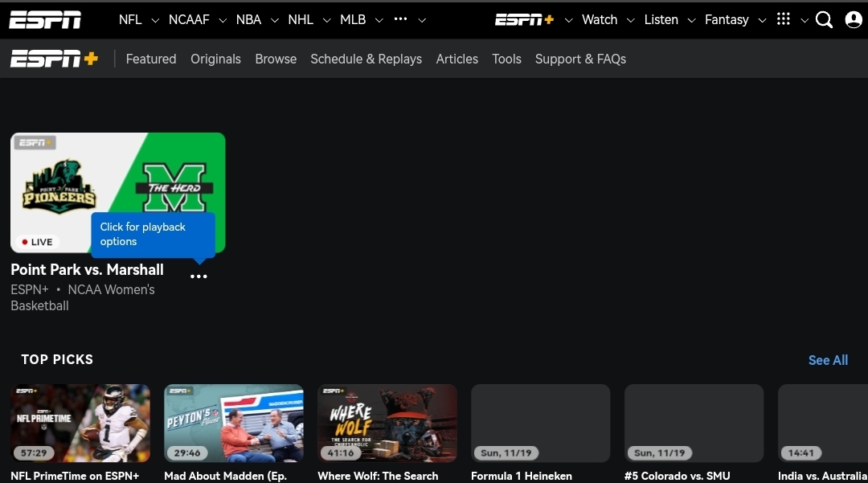Image resolution: width=868 pixels, height=483 pixels.
Task: Expand the ESPN+ dropdown chevron
Action: 568,20
